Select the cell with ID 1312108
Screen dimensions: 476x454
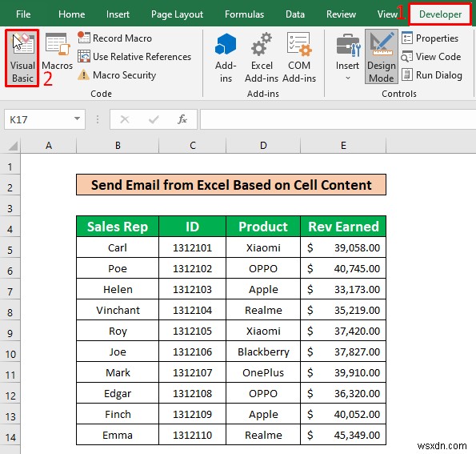pos(193,393)
